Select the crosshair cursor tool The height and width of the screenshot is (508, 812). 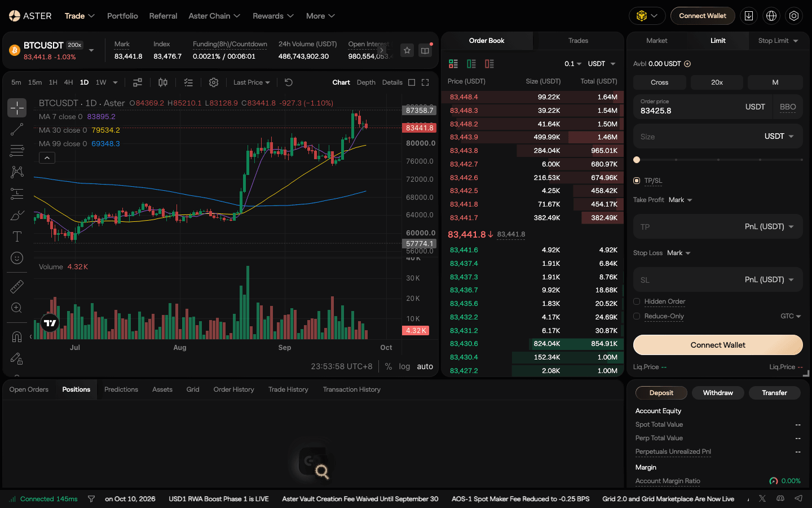tap(17, 108)
